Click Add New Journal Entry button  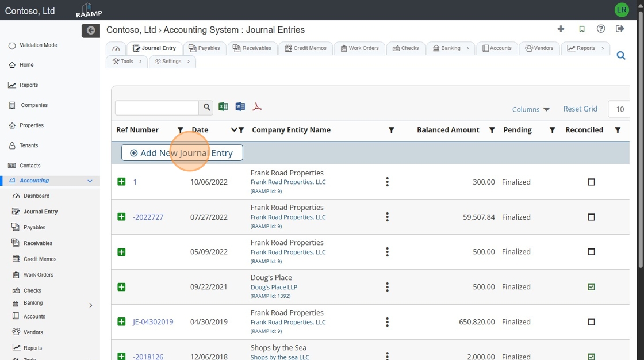(182, 153)
